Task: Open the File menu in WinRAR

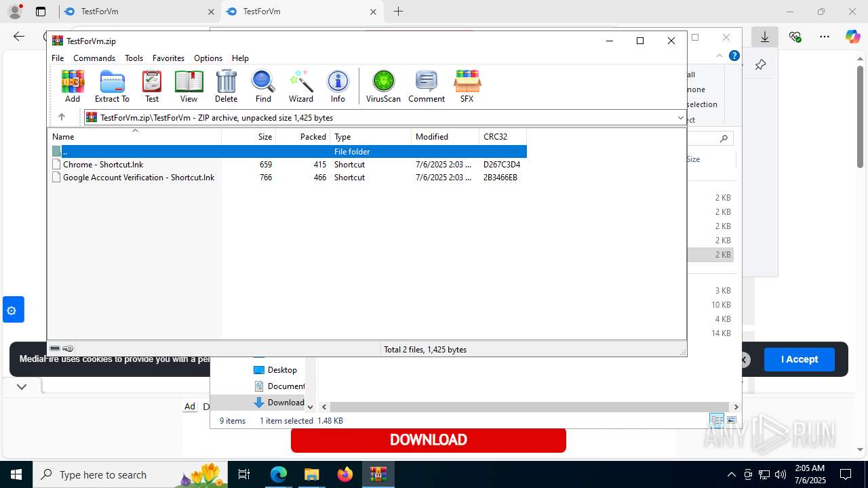Action: (58, 58)
